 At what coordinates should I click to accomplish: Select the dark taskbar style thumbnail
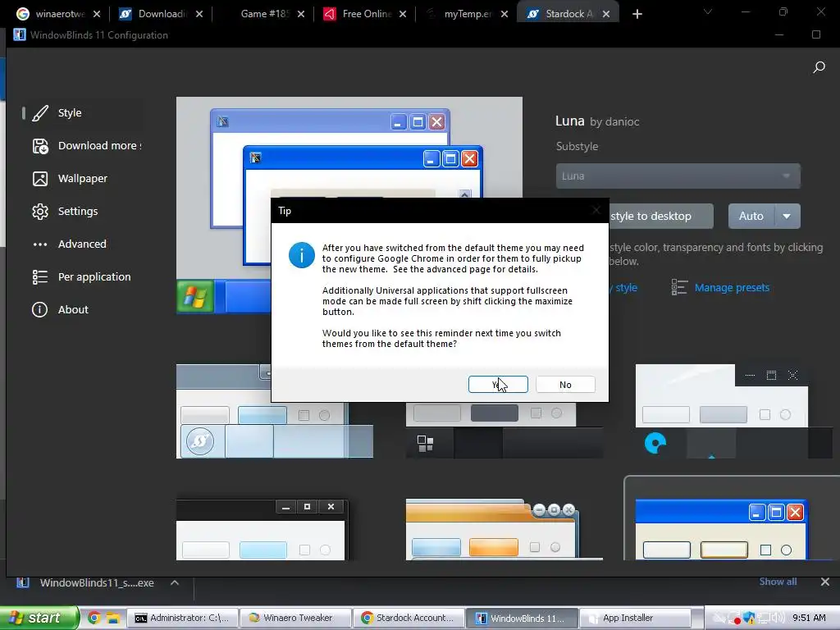pos(504,430)
